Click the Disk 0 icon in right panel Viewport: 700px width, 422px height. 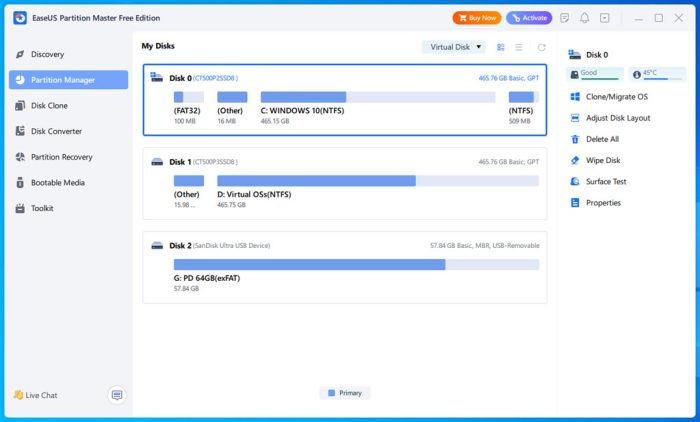point(574,54)
